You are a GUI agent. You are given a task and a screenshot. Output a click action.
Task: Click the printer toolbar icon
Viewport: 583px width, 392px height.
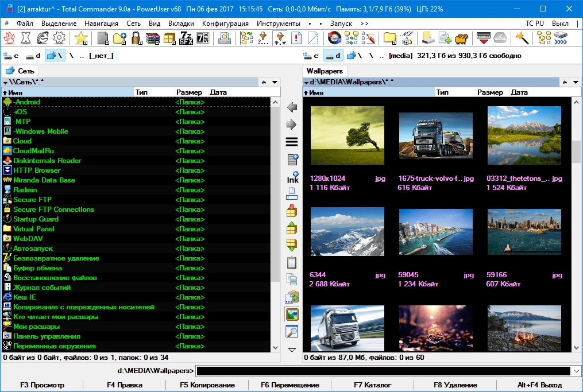(224, 38)
